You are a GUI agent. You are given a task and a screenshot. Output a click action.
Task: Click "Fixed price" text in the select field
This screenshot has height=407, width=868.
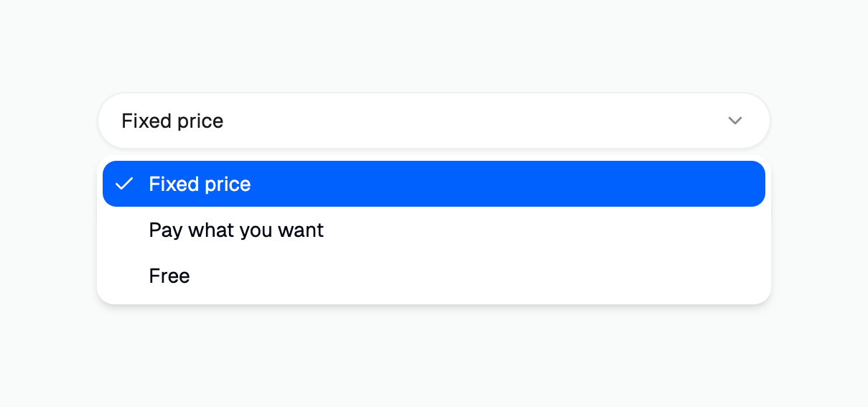tap(172, 121)
